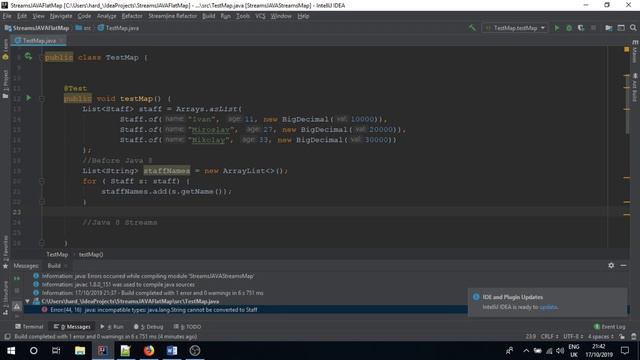Click the Windows Start button
Viewport: 640px width, 360px height.
click(11, 351)
